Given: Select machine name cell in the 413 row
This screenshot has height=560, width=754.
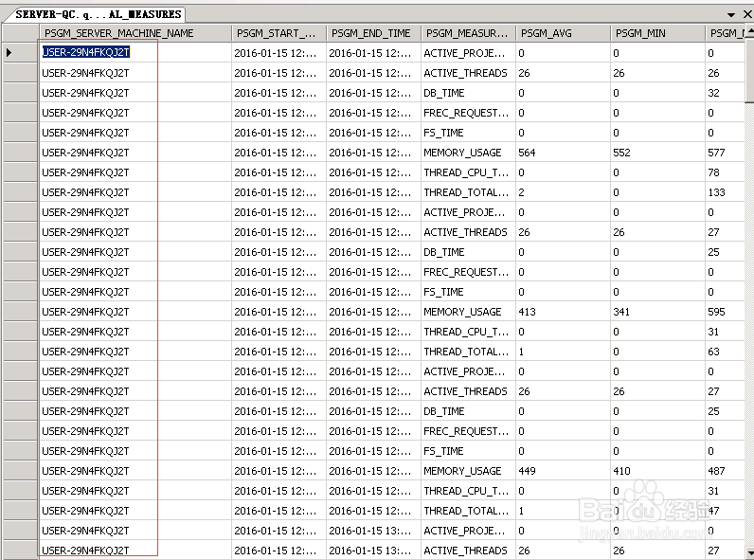Looking at the screenshot, I should [x=135, y=312].
